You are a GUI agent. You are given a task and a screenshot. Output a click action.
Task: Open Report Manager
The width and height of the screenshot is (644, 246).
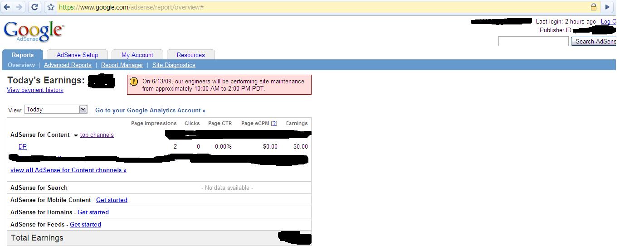click(122, 65)
